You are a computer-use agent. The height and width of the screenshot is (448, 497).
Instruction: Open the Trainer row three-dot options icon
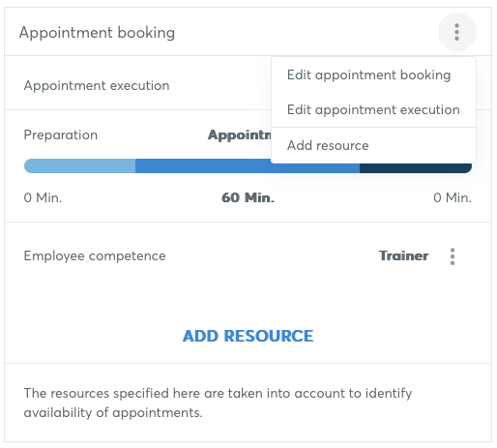[453, 256]
